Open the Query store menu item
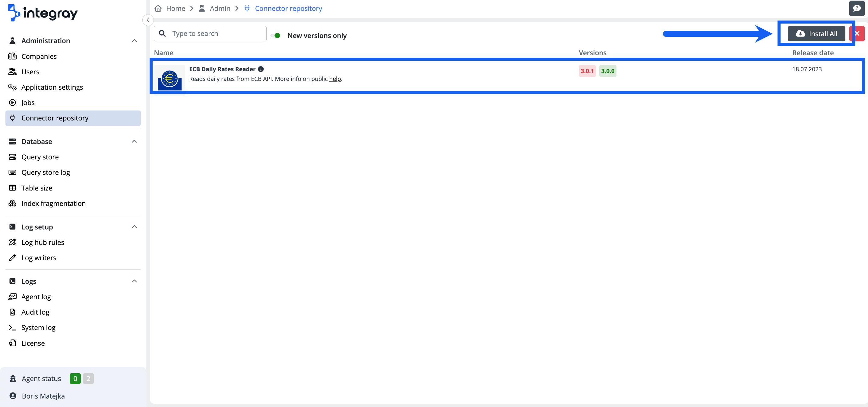Screen dimensions: 868x407 [x=40, y=157]
